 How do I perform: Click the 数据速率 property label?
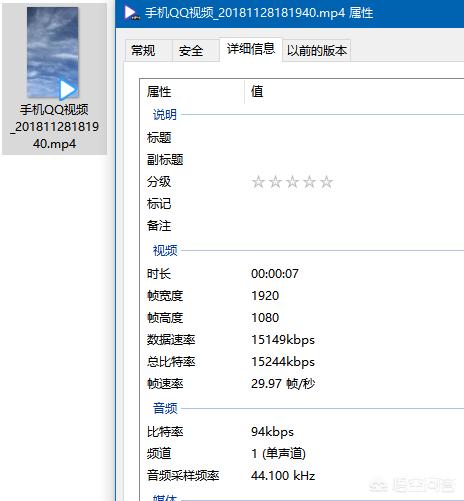(171, 340)
